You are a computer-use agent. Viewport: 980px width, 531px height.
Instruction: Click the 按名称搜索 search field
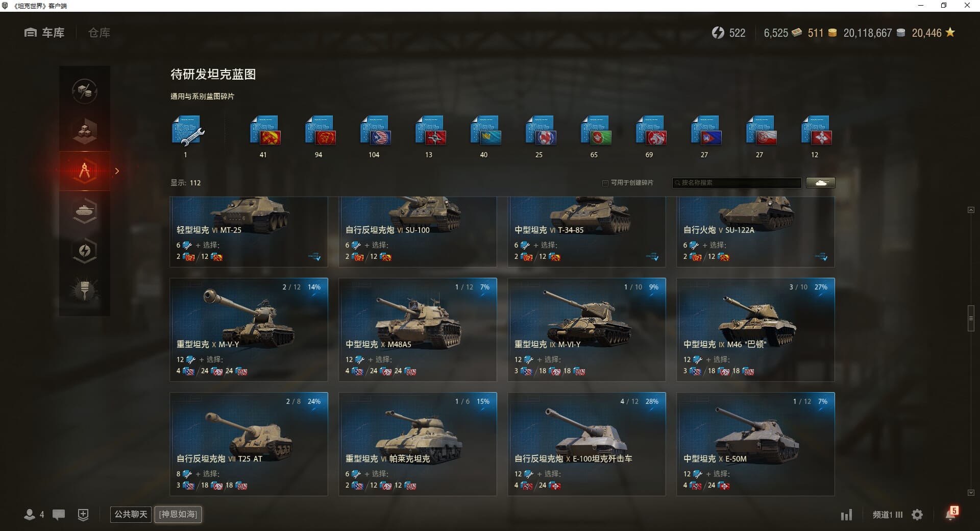[737, 183]
